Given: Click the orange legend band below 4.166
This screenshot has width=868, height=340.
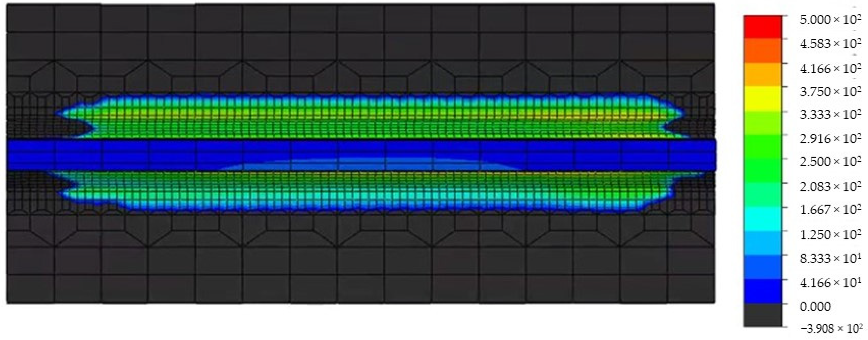Looking at the screenshot, I should 763,75.
